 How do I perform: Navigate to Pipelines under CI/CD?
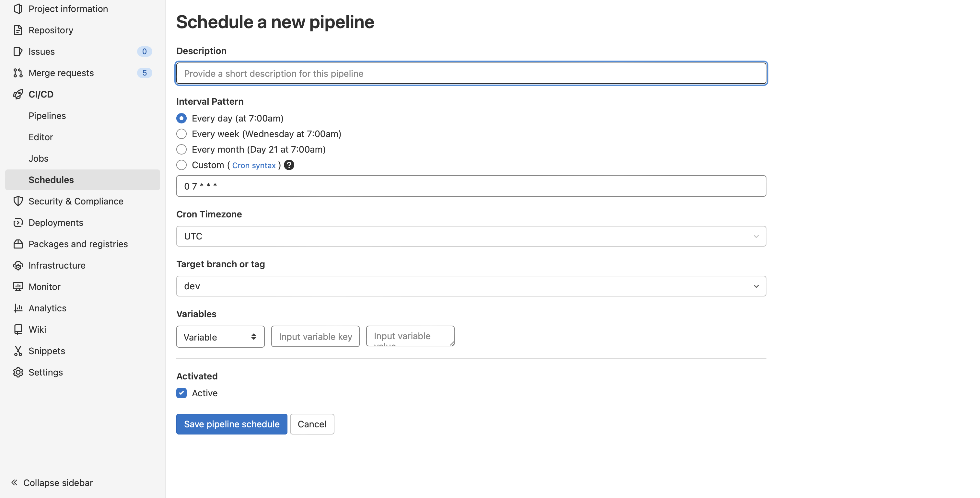[x=47, y=115]
